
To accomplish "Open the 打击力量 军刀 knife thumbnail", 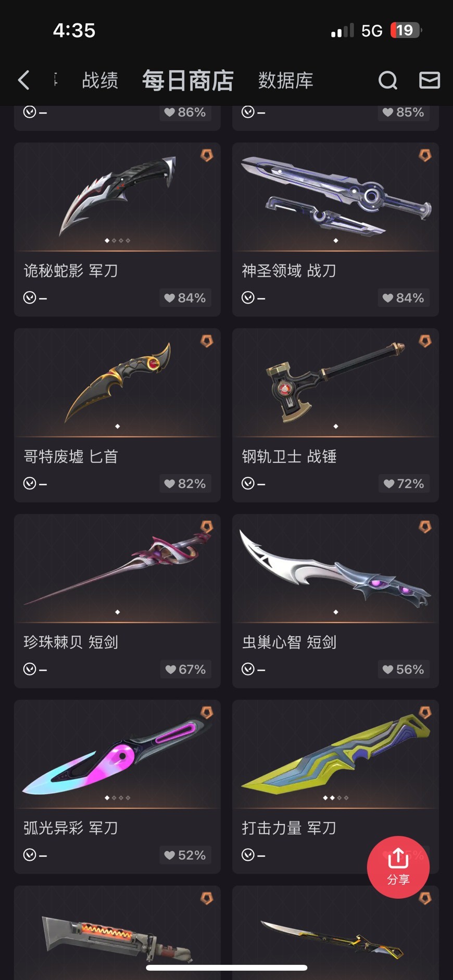I will pos(336,753).
